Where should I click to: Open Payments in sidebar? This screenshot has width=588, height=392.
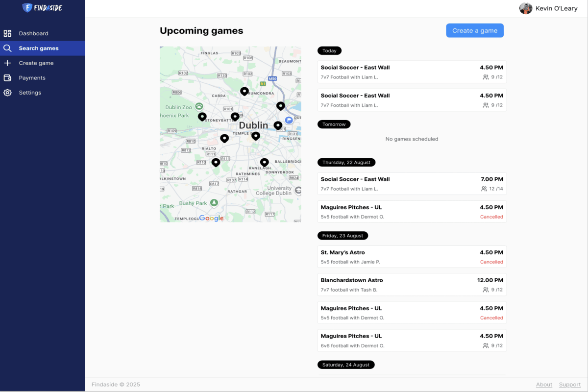(42, 78)
